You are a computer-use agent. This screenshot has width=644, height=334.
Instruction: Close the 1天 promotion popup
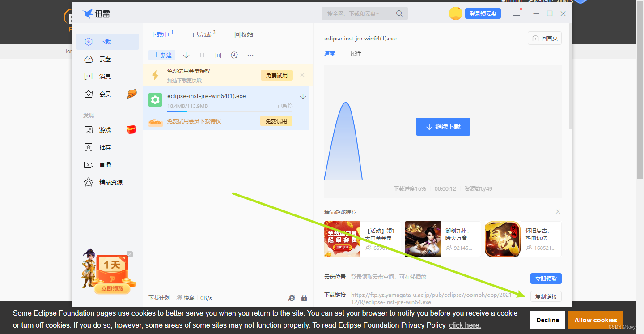pyautogui.click(x=130, y=254)
